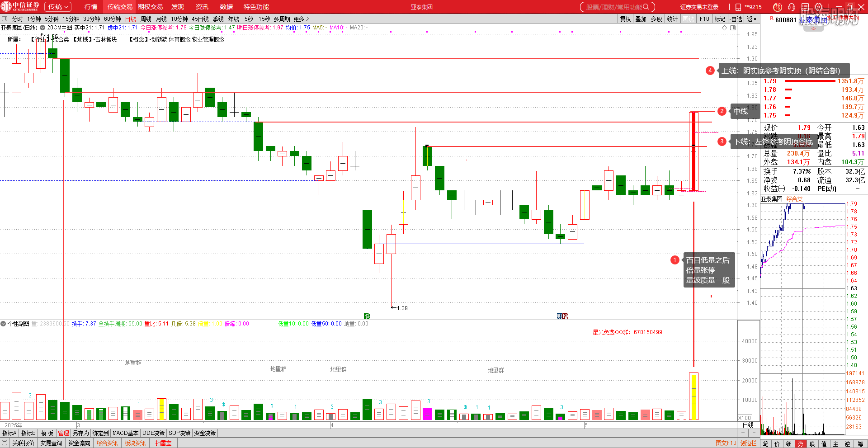Screen dimensions: 868x448
Task: Select the SUP决策 template
Action: point(179,433)
